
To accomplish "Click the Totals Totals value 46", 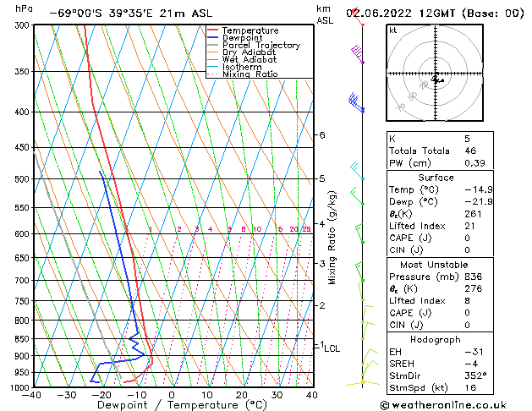I will point(470,151).
